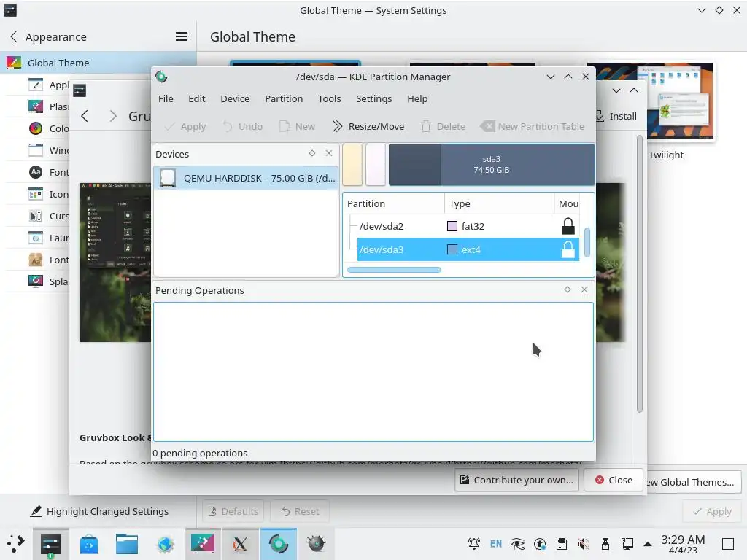747x560 pixels.
Task: Click the Defaults button in System Settings
Action: pos(233,511)
